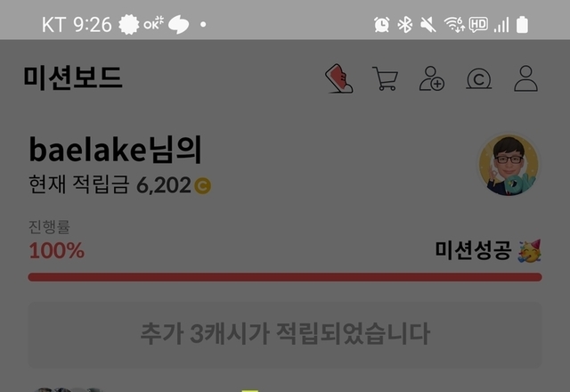Click the red mission progress bar
The width and height of the screenshot is (570, 392).
point(285,277)
